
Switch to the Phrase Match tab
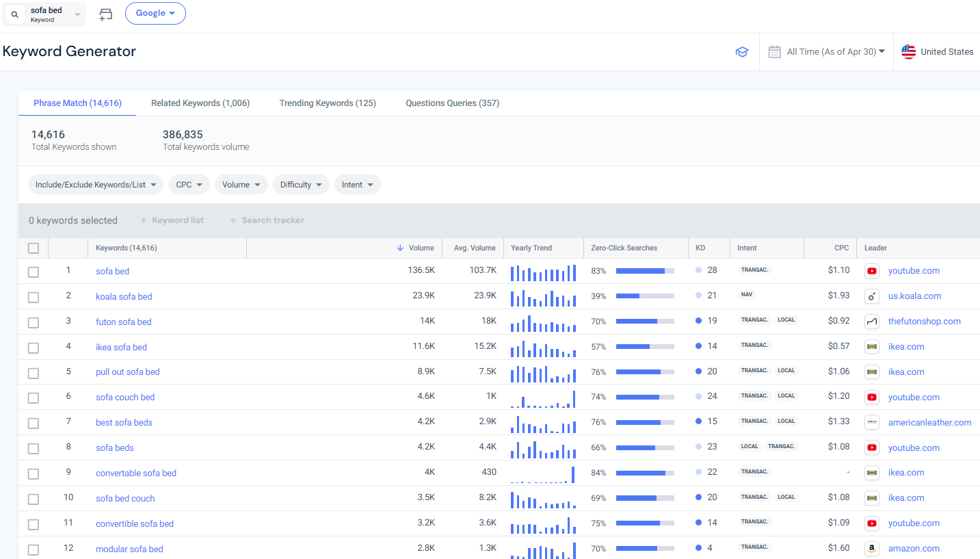tap(77, 103)
